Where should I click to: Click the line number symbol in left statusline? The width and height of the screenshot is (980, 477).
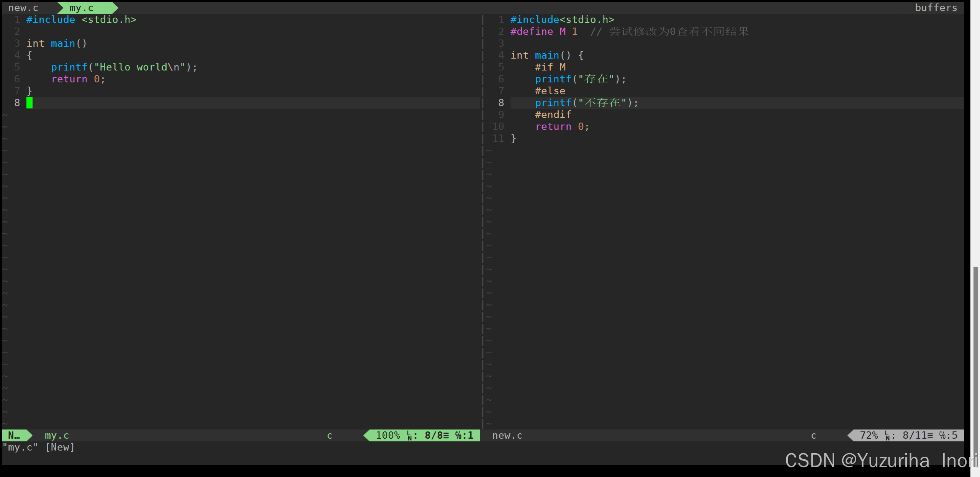click(x=410, y=435)
